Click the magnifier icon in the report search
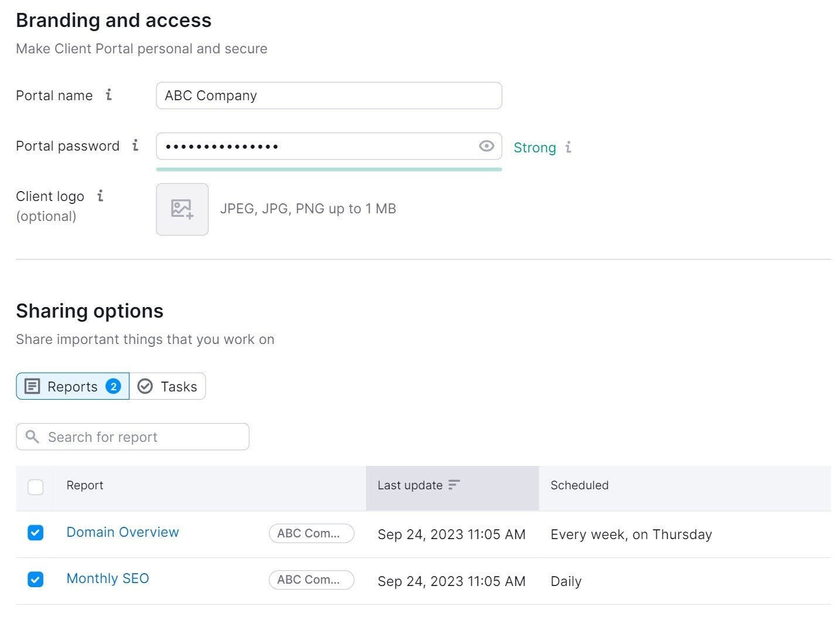 (33, 437)
